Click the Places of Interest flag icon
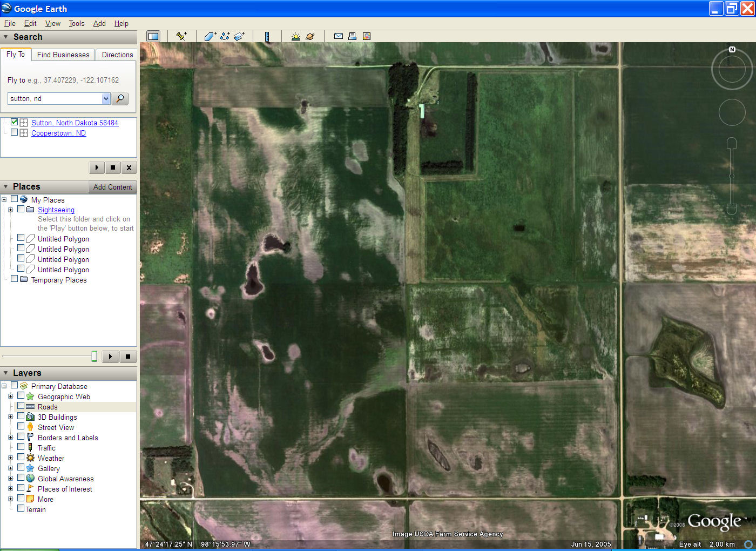The height and width of the screenshot is (551, 756). pyautogui.click(x=30, y=489)
